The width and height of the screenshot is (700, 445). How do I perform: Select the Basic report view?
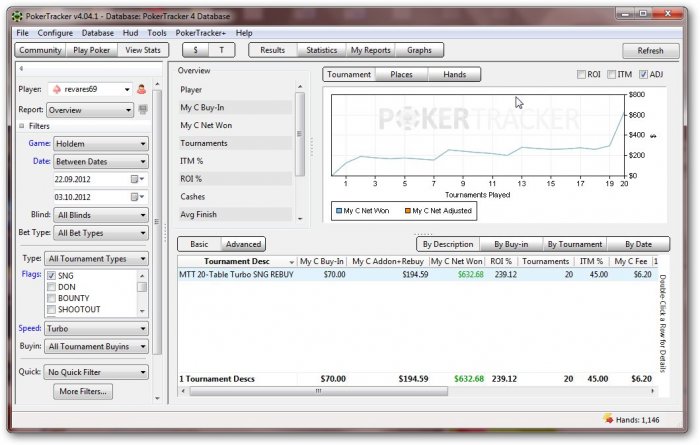(199, 244)
